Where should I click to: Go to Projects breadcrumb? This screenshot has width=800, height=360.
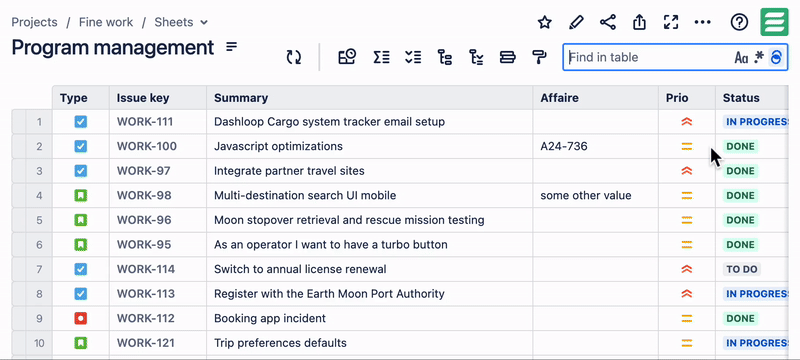click(x=34, y=22)
